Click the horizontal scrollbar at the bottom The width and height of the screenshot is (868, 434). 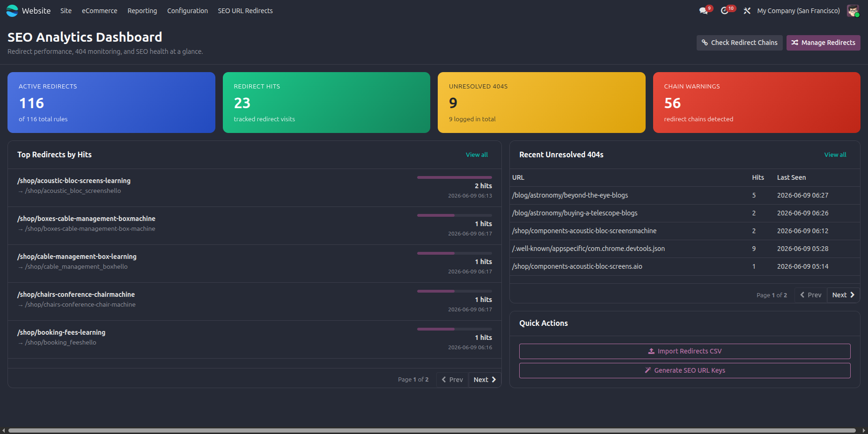[x=432, y=430]
